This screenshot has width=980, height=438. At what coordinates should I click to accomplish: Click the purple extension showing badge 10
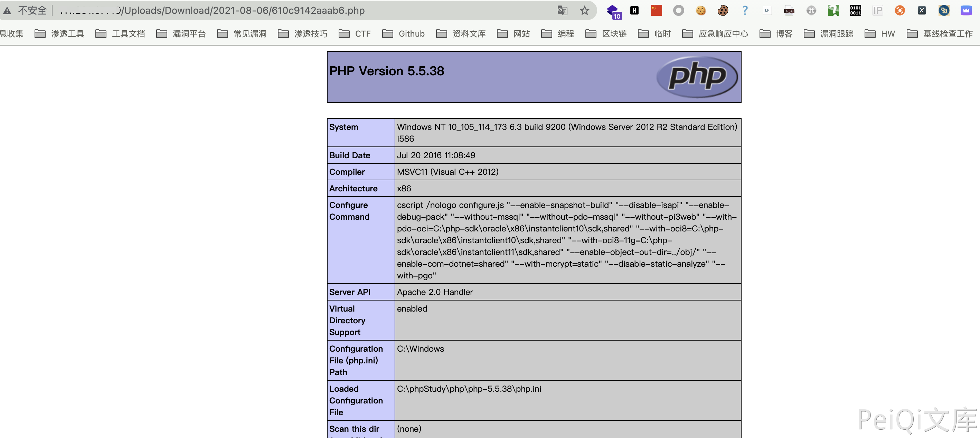pos(613,10)
